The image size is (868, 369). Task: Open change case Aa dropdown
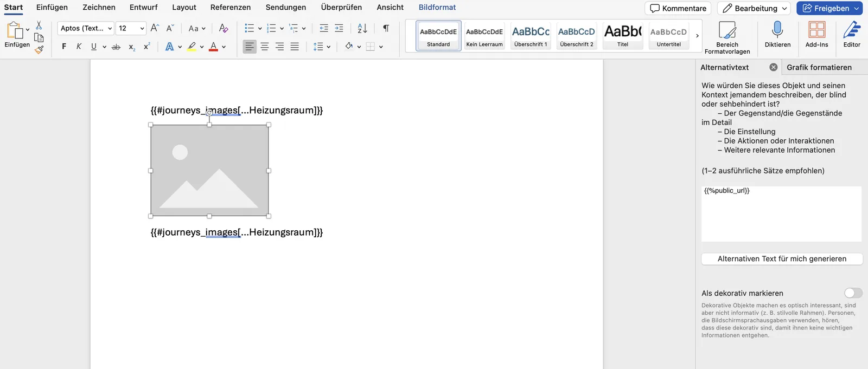[x=197, y=28]
